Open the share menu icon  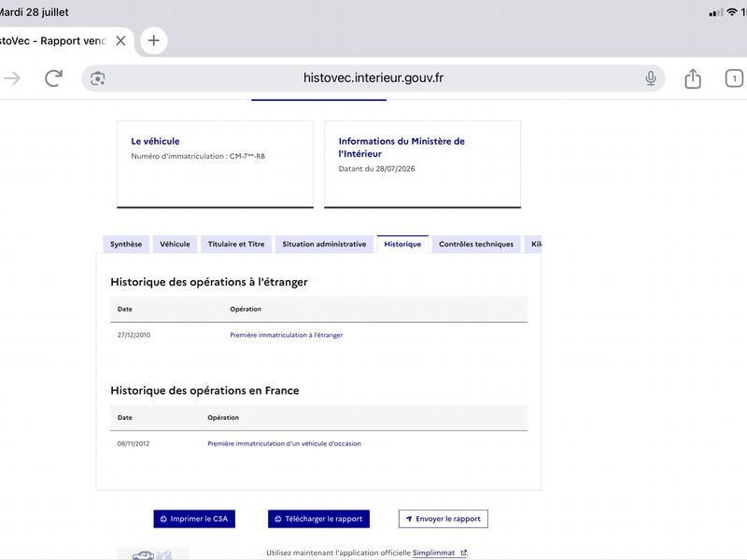693,78
